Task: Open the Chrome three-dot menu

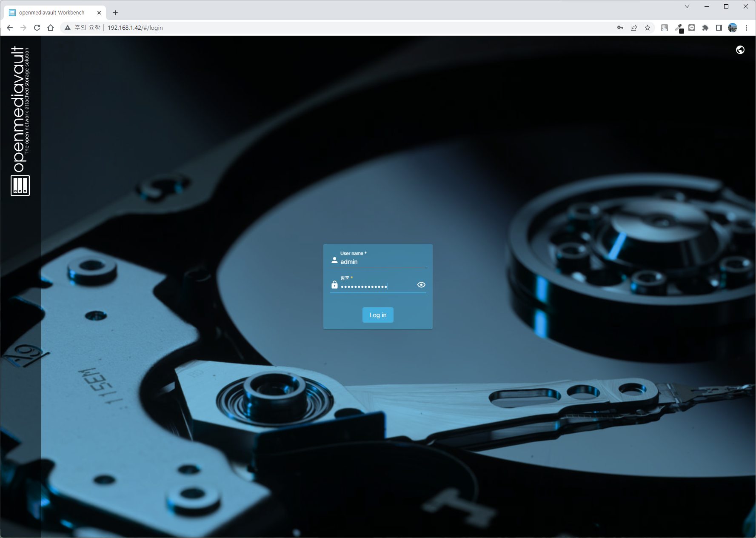Action: [x=746, y=28]
